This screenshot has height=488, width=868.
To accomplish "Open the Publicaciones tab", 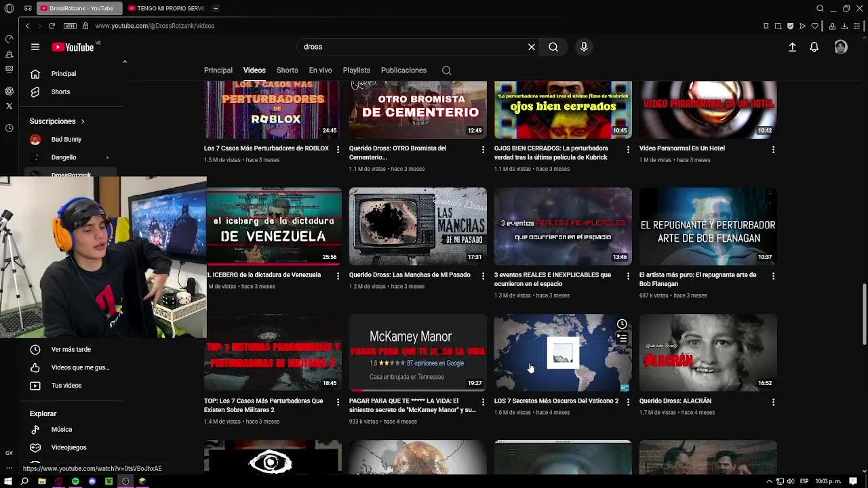I will click(403, 70).
